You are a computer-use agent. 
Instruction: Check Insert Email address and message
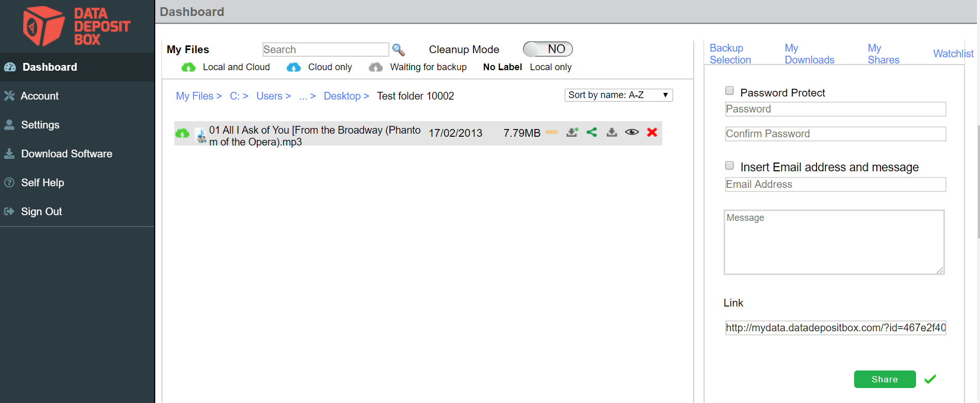pyautogui.click(x=729, y=166)
